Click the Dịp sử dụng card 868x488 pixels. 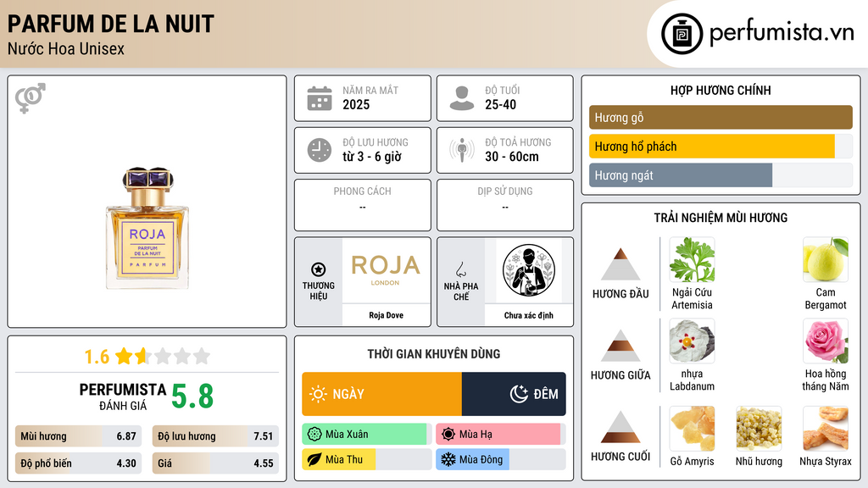pos(505,205)
